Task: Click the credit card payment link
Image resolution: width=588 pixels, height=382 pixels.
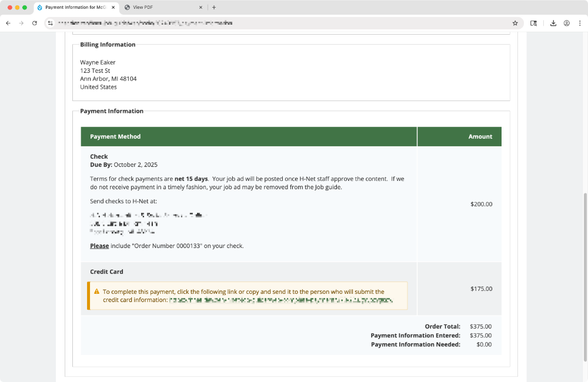Action: click(280, 300)
